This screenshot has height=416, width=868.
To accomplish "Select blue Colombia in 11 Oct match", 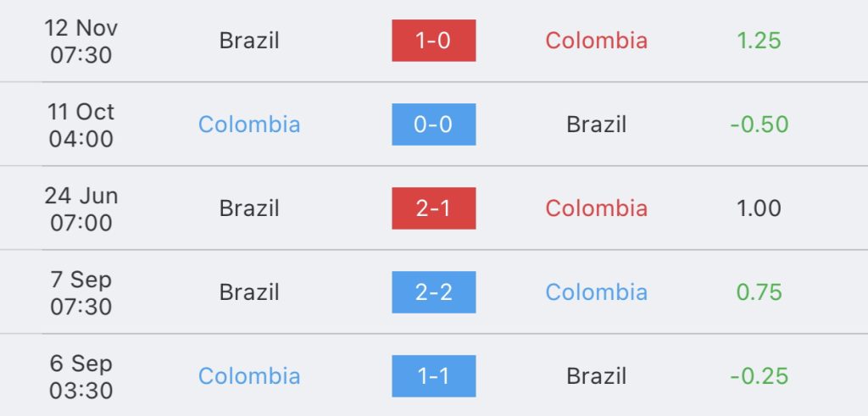I will [249, 125].
